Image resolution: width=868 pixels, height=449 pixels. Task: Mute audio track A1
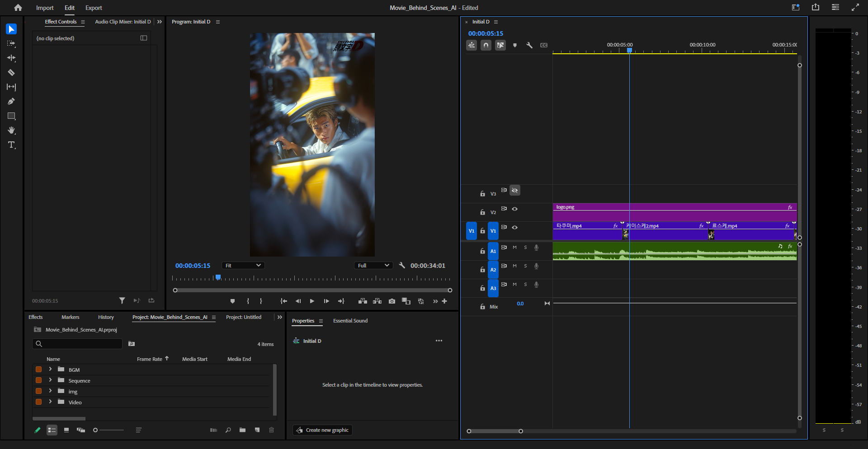[x=514, y=248]
